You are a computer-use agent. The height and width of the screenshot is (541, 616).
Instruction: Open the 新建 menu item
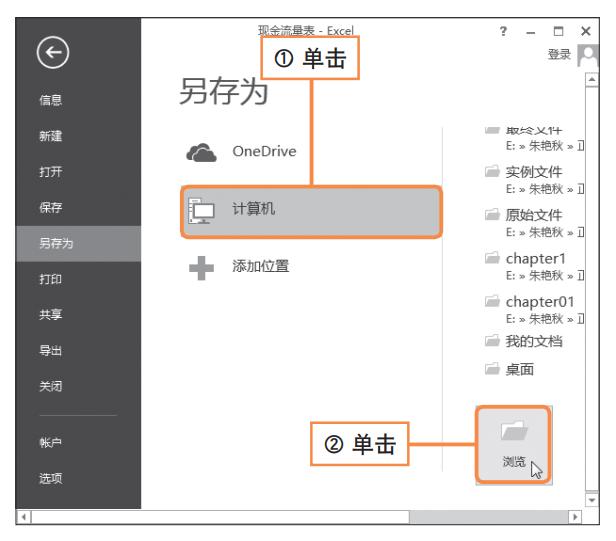click(51, 136)
